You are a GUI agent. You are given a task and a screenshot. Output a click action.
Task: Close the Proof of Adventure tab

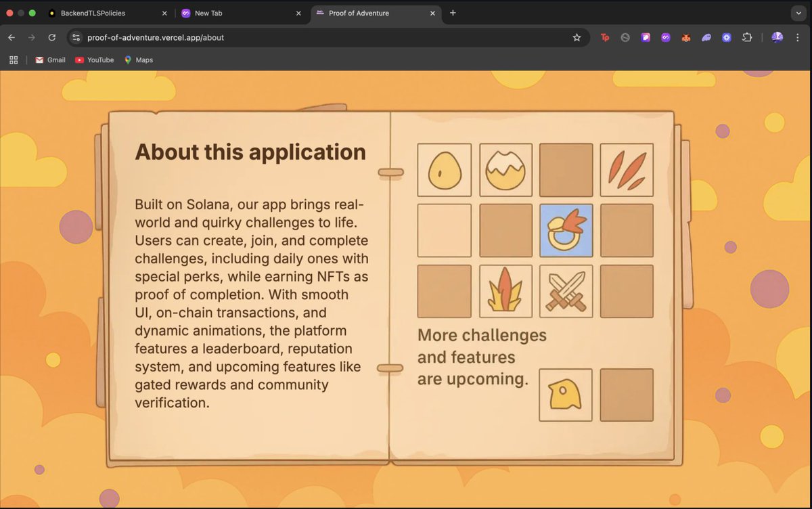[x=433, y=13]
